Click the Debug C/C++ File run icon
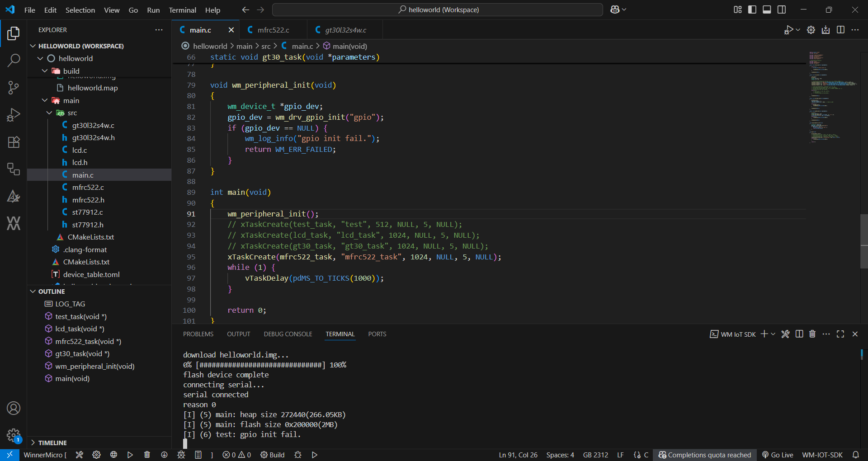868x461 pixels. pos(788,30)
